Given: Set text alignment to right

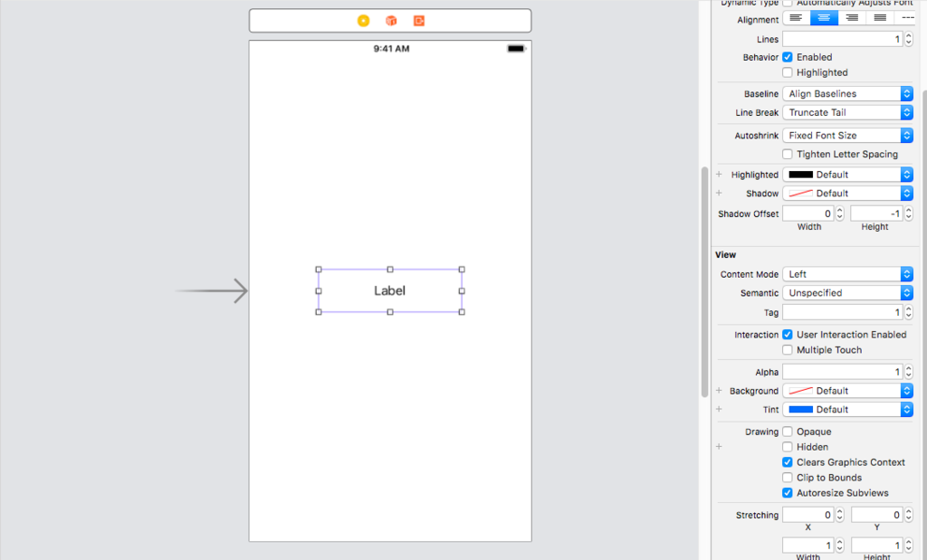Looking at the screenshot, I should click(x=852, y=18).
